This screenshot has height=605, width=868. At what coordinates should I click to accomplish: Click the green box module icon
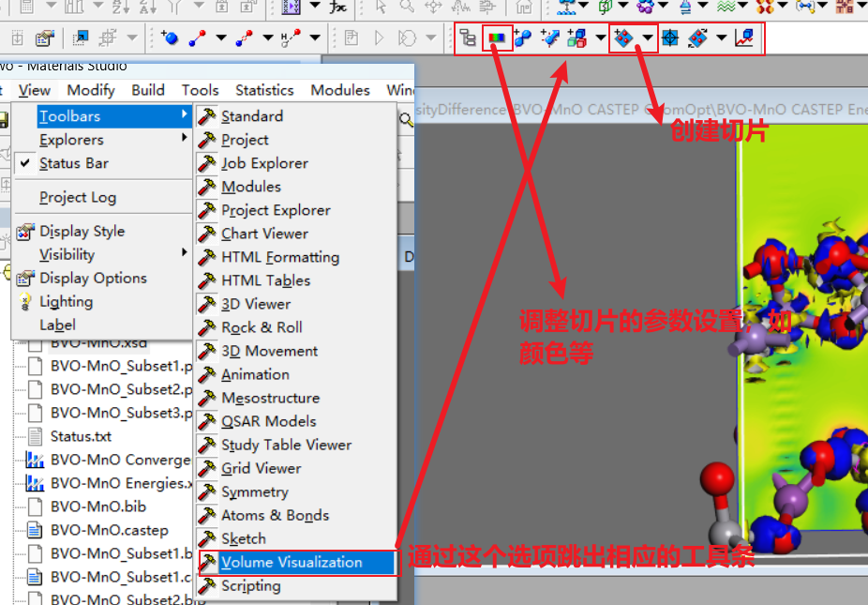605,7
